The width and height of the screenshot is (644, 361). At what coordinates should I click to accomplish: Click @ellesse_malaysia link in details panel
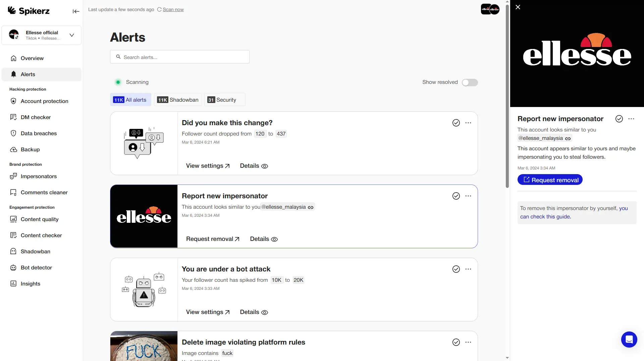pyautogui.click(x=544, y=138)
